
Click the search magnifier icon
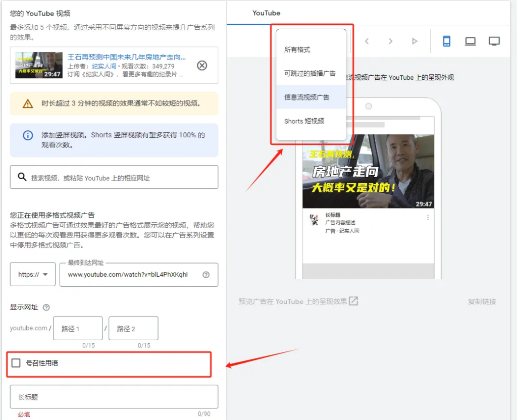pos(22,177)
